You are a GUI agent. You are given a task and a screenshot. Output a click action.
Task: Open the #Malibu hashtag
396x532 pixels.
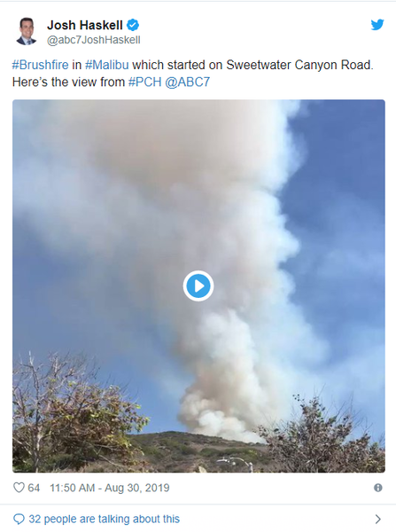107,65
